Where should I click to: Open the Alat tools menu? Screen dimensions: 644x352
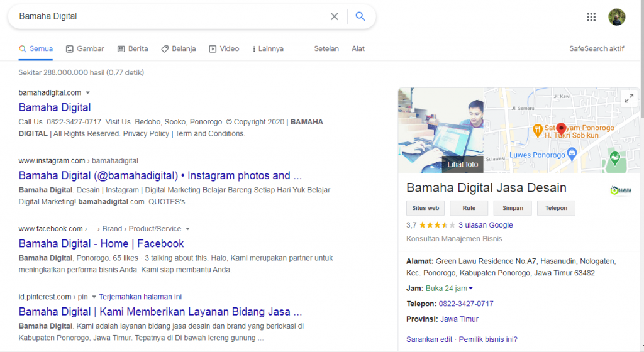pos(358,49)
